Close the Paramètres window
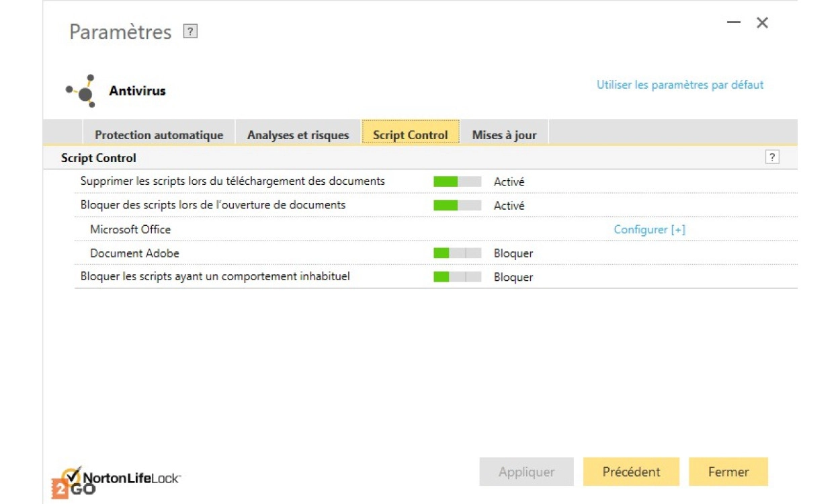840x504 pixels. pyautogui.click(x=762, y=23)
